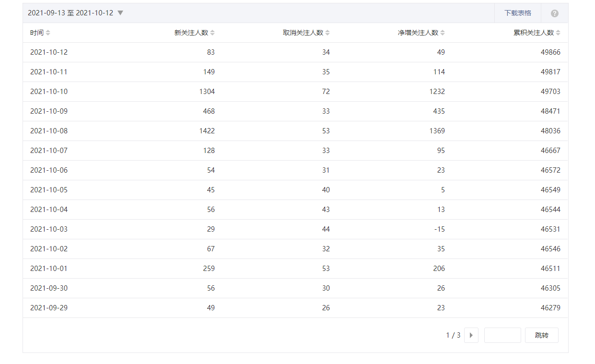Click the help question mark icon
Viewport: 595px width, 364px height.
pos(555,13)
